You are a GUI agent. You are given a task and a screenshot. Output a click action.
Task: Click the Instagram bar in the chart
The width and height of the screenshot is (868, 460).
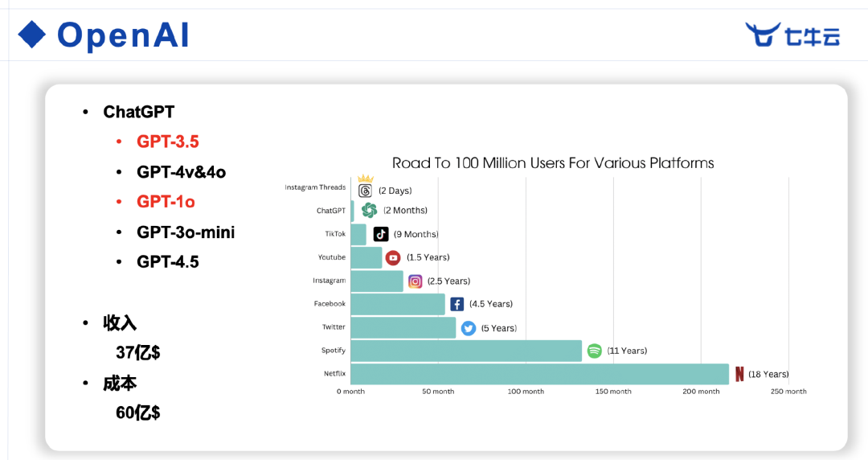coord(377,281)
